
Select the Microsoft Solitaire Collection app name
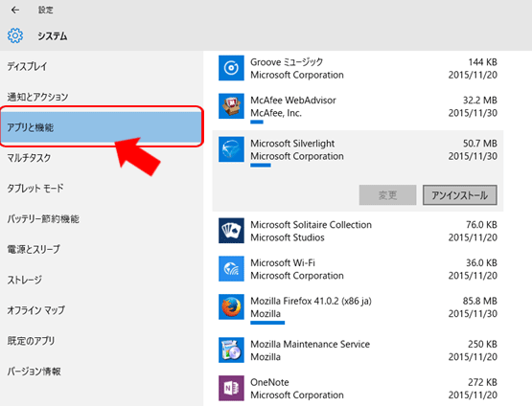(312, 225)
